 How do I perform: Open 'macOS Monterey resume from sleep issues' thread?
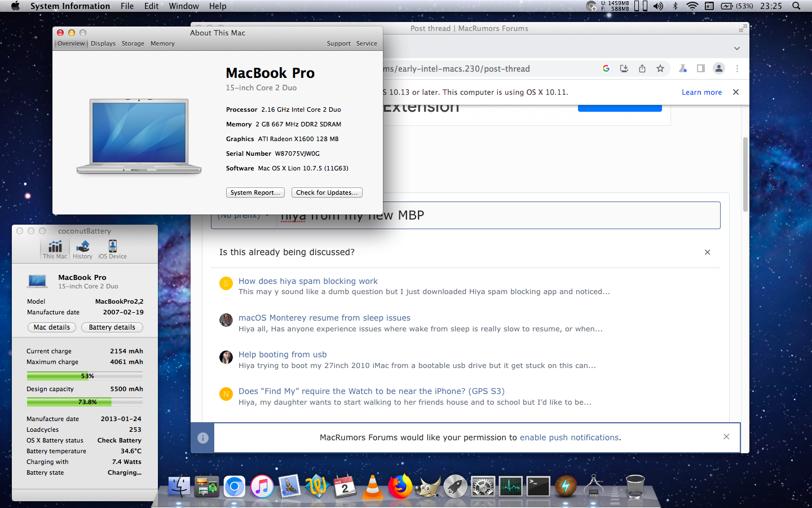[x=324, y=318]
